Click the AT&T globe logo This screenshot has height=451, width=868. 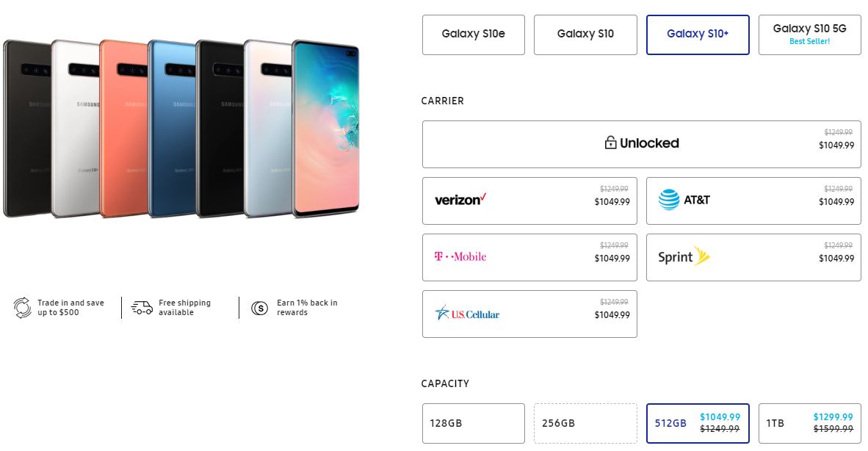pyautogui.click(x=669, y=200)
